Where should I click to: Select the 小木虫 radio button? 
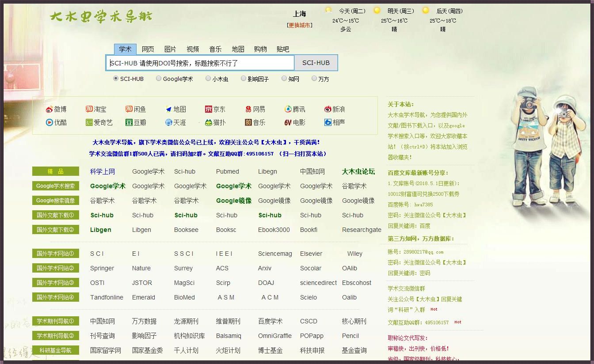coord(208,78)
